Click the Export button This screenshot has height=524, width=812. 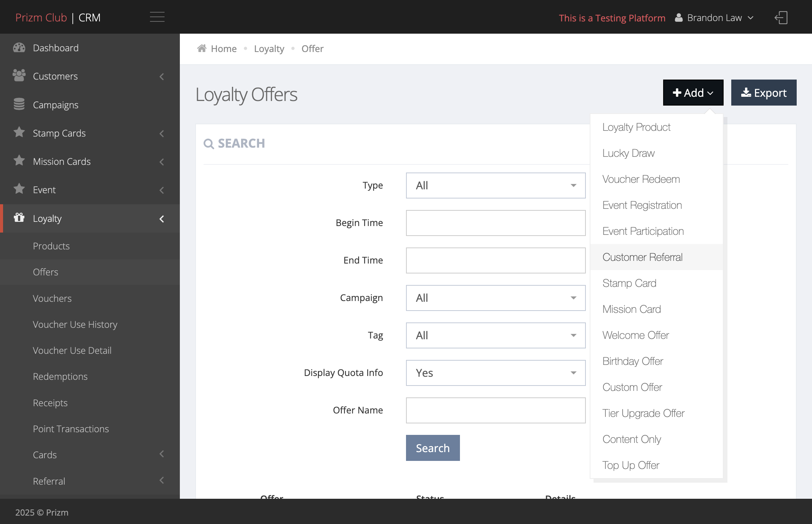click(x=764, y=93)
